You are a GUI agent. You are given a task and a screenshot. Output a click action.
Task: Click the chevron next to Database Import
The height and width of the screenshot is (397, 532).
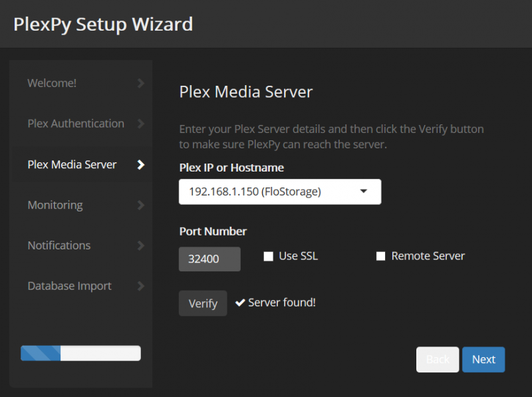click(140, 286)
